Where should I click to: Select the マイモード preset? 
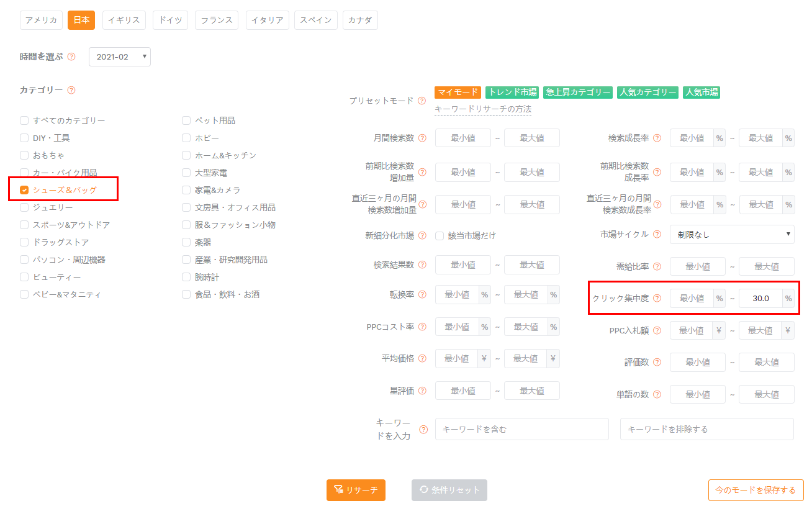tap(458, 93)
